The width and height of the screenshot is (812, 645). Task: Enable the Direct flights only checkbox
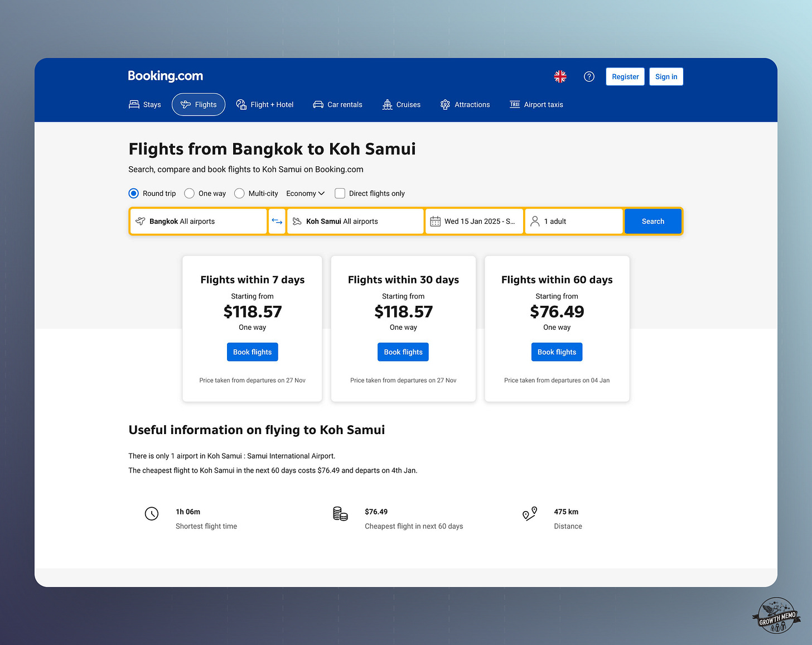pos(340,193)
